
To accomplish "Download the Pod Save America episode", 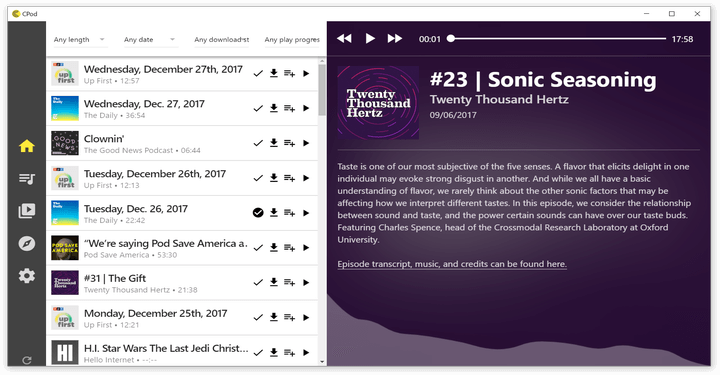I will pyautogui.click(x=274, y=248).
